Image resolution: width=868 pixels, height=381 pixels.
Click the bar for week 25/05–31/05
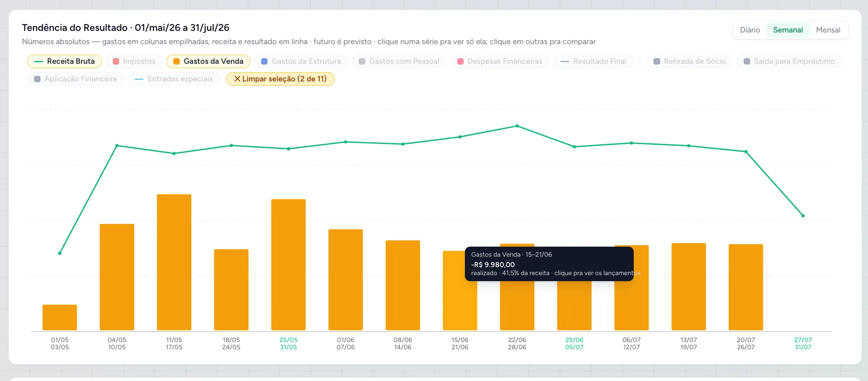click(x=288, y=265)
